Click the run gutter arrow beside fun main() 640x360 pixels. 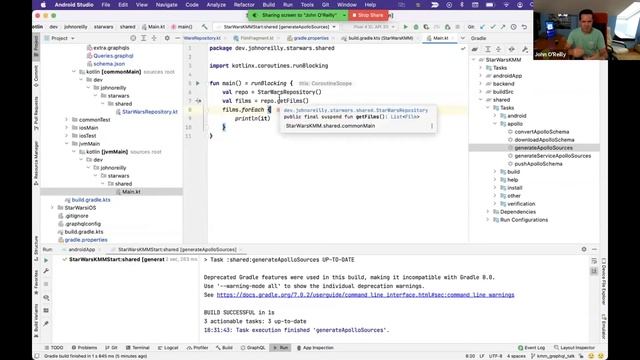(x=198, y=83)
